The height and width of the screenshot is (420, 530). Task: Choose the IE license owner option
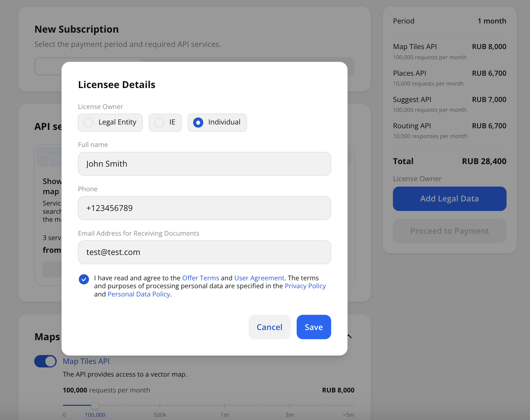[x=159, y=123]
